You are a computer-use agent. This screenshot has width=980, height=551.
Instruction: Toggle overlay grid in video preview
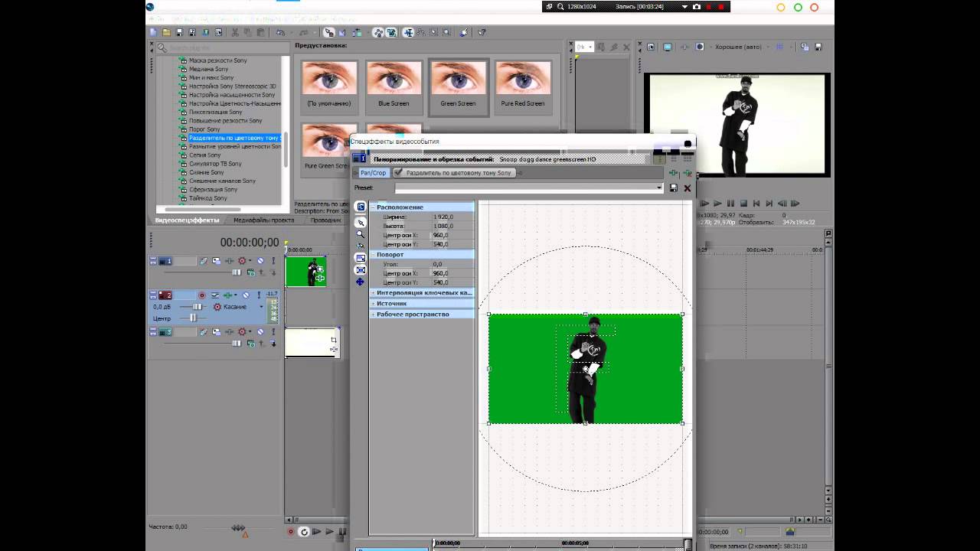point(780,47)
